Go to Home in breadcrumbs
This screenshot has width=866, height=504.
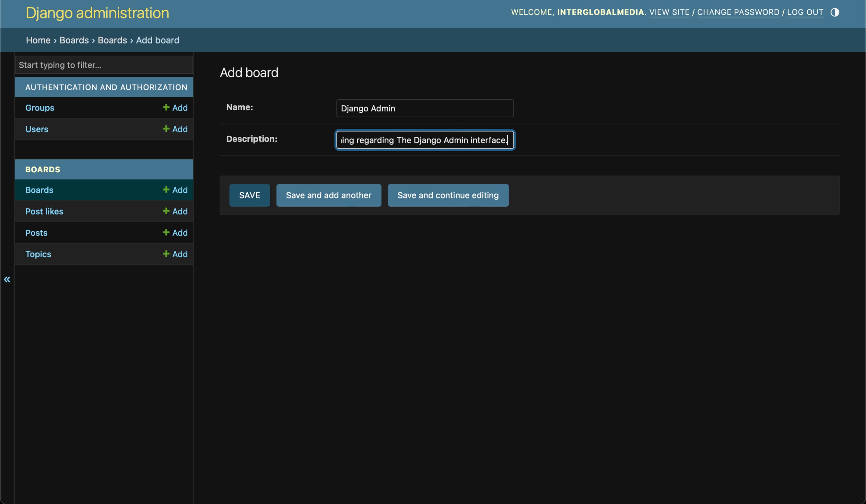38,40
